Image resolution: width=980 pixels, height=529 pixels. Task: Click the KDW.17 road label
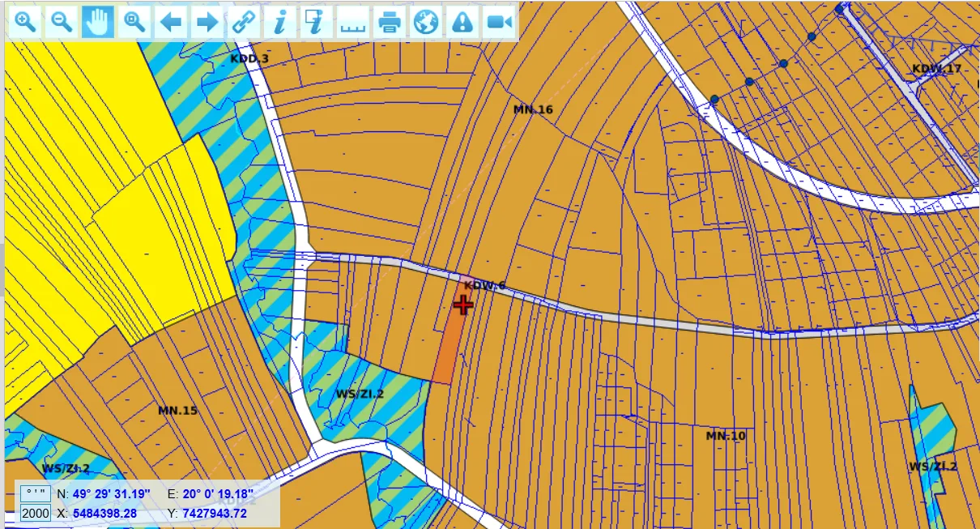937,68
